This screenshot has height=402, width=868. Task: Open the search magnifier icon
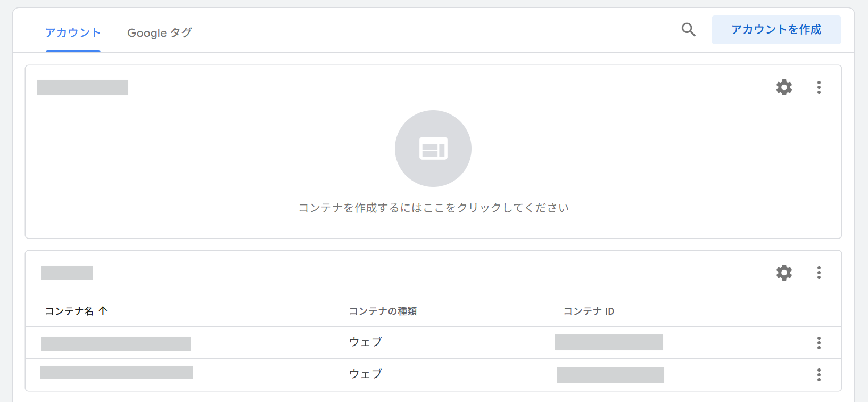tap(688, 30)
